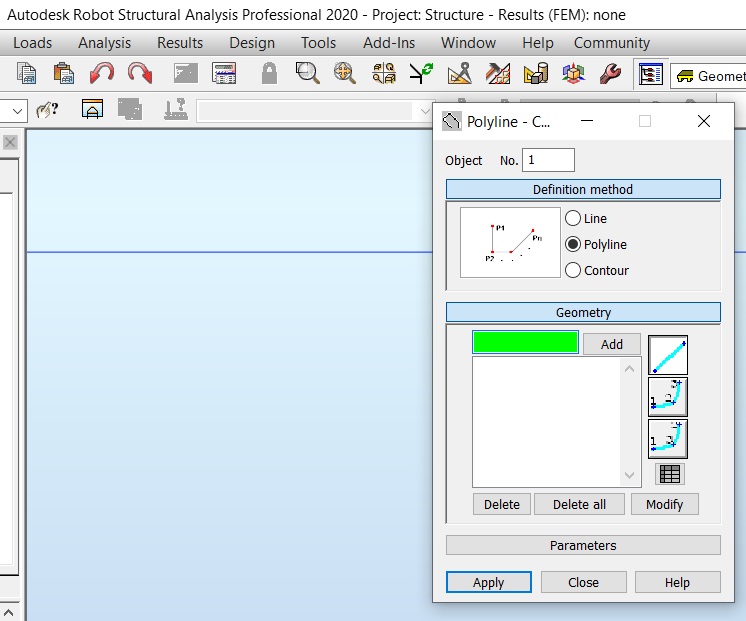Click the Add button

point(611,344)
